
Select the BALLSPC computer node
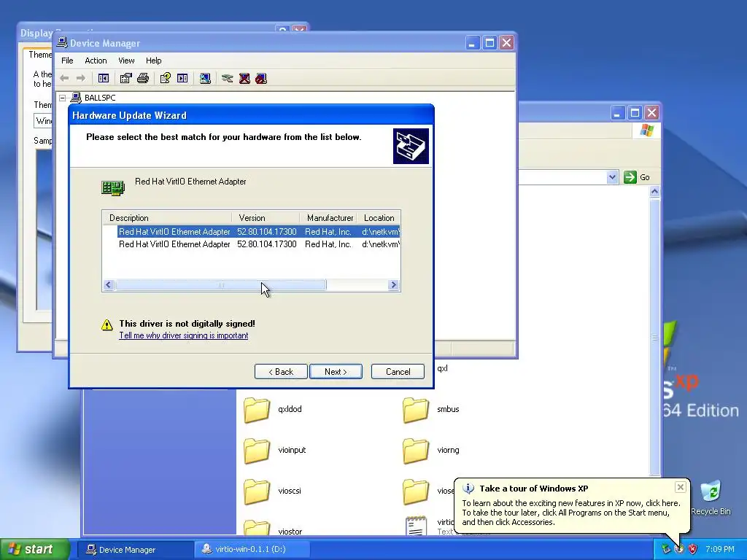99,98
